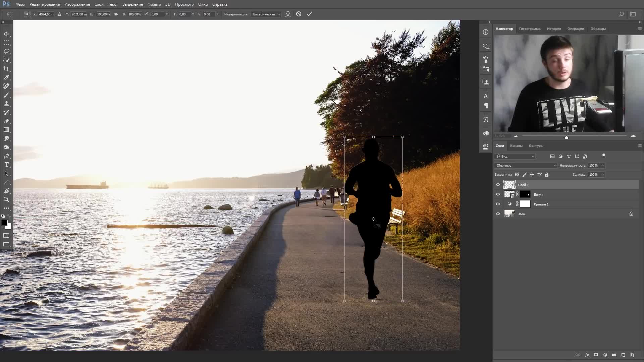Open the Фильтр menu
The height and width of the screenshot is (362, 644).
(x=154, y=4)
